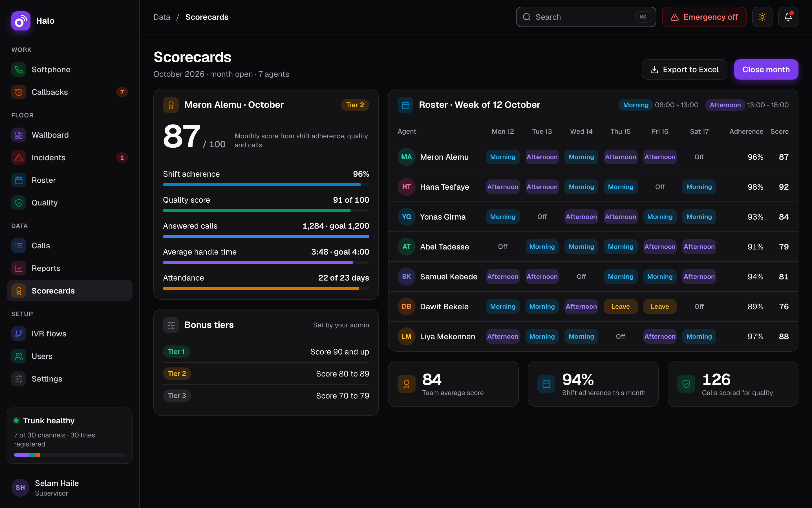Image resolution: width=812 pixels, height=508 pixels.
Task: Open the Settings sliders icon in sidebar
Action: click(x=19, y=379)
